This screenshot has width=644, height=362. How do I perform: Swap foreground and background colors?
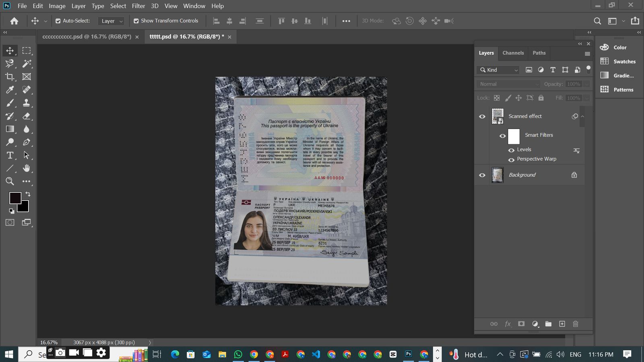(28, 194)
